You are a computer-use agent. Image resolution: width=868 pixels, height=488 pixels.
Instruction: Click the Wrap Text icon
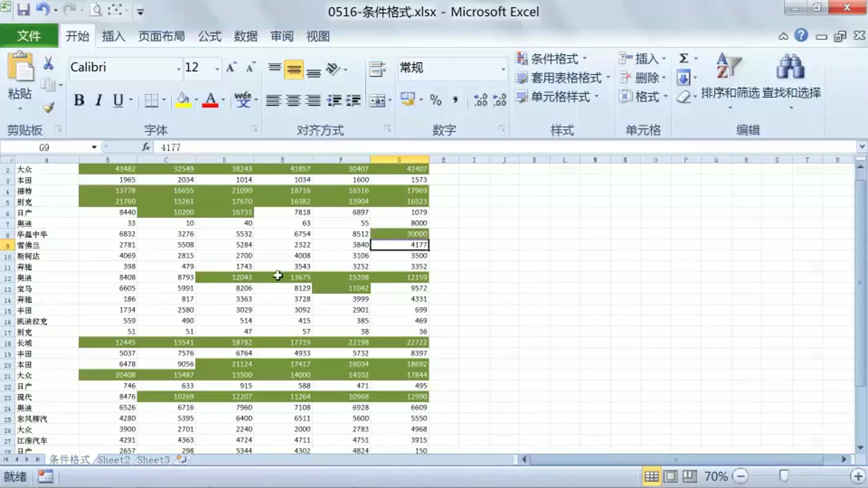tap(377, 69)
